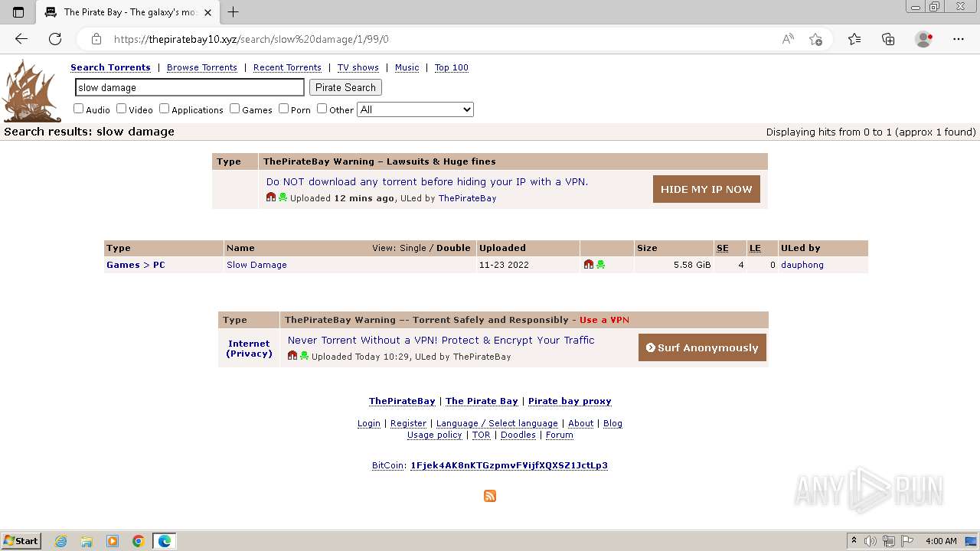Click green skull icon in Never Torrent row
The image size is (980, 551).
coord(304,356)
